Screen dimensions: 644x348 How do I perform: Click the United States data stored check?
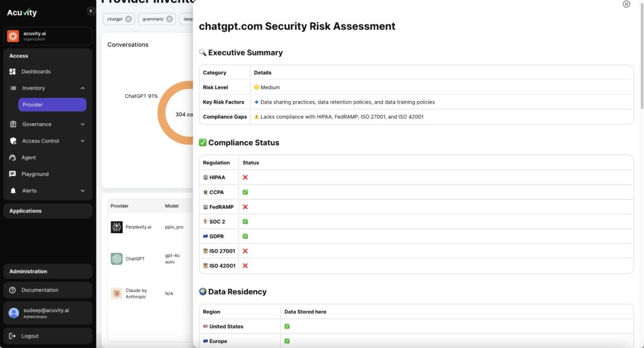(287, 326)
